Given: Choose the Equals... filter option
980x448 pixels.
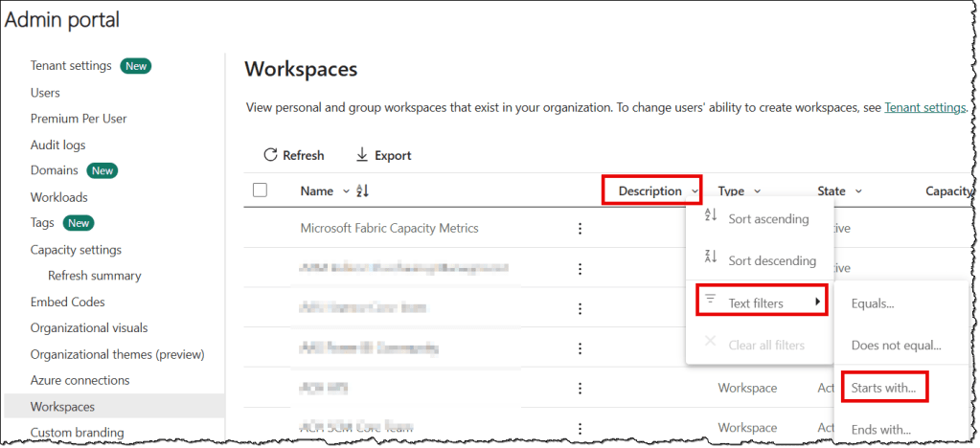Looking at the screenshot, I should coord(872,303).
